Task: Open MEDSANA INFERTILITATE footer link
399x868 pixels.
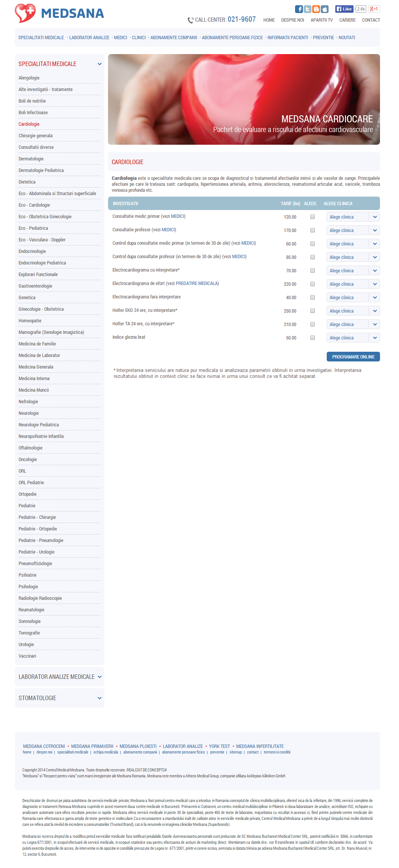Action: coord(260,746)
